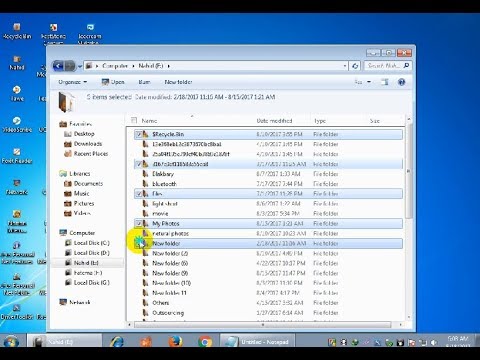480x360 pixels.
Task: Open Recycle Bin desktop icon
Action: pos(17,31)
